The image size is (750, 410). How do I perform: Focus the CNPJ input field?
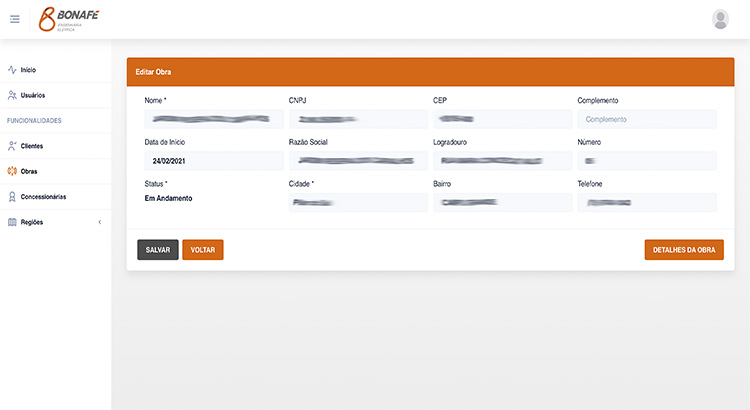click(358, 119)
